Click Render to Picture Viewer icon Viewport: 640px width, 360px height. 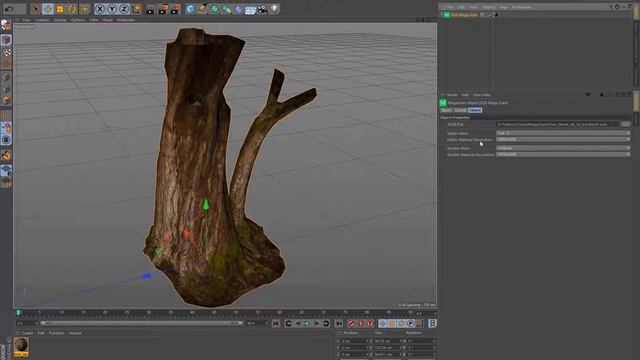163,9
